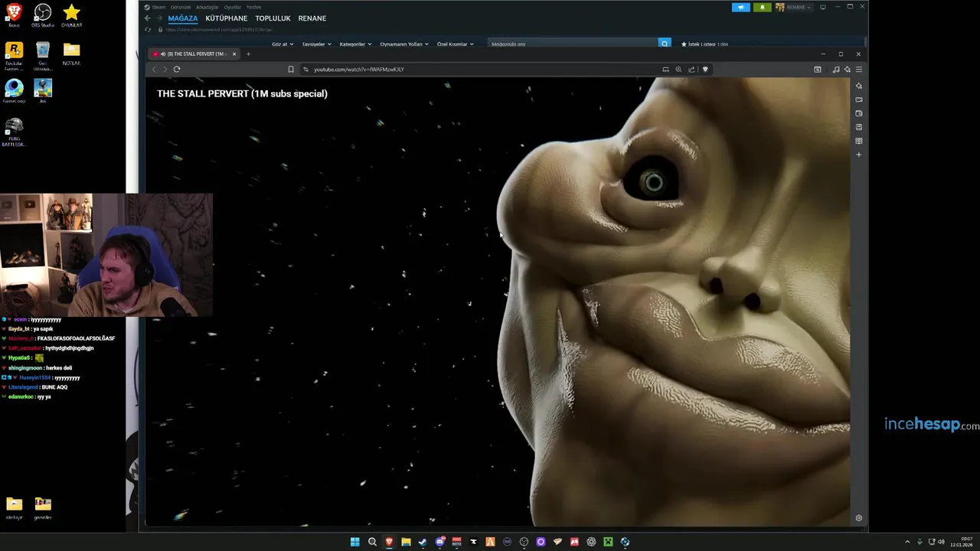The height and width of the screenshot is (551, 980).
Task: Open the NOTLAR folder on the desktop
Action: 71,53
